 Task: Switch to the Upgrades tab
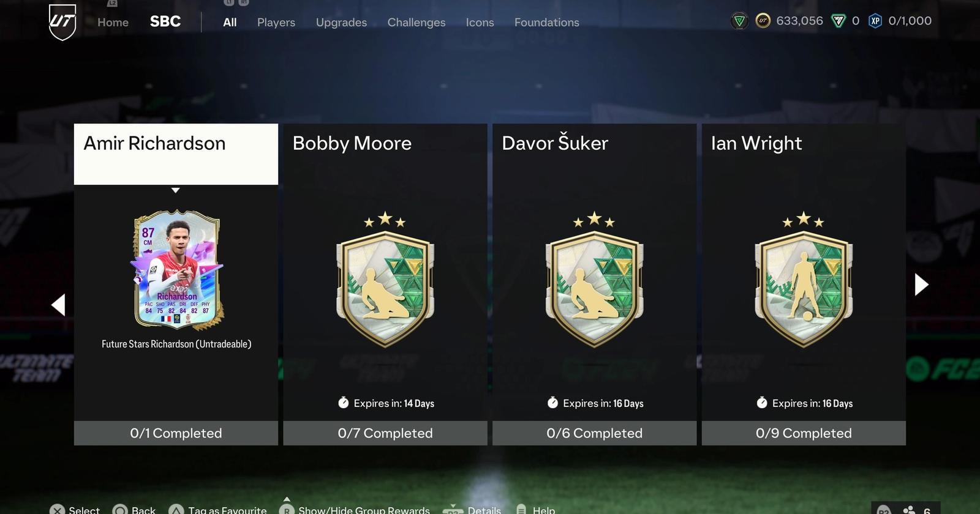pyautogui.click(x=341, y=23)
